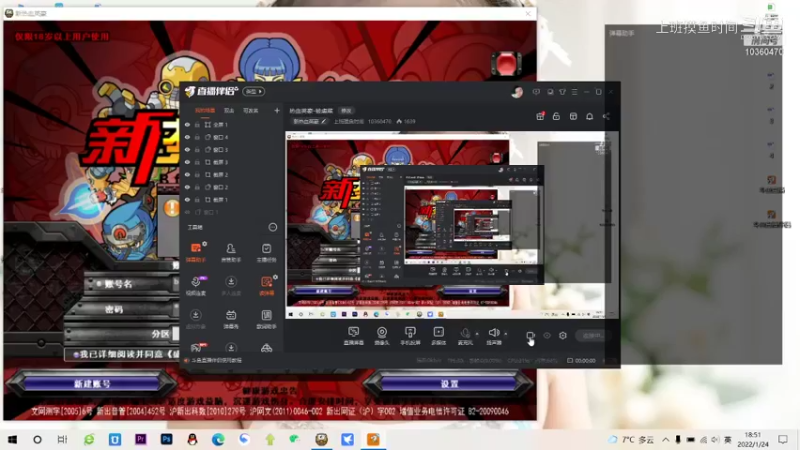The image size is (800, 450).
Task: Select the 截屏 2 source row
Action: (232, 174)
